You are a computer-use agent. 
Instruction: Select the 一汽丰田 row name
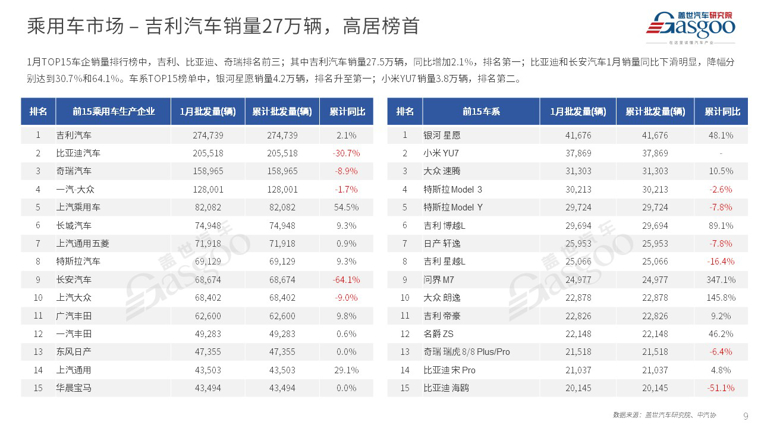[74, 334]
